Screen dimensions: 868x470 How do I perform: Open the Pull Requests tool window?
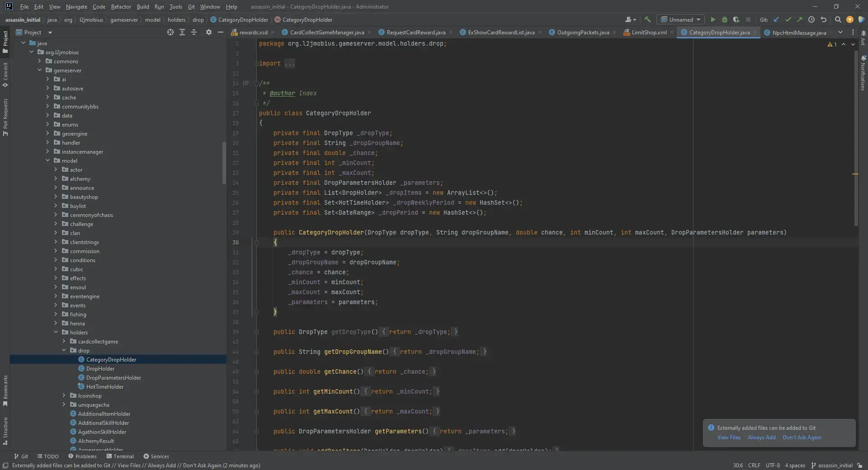(x=5, y=117)
